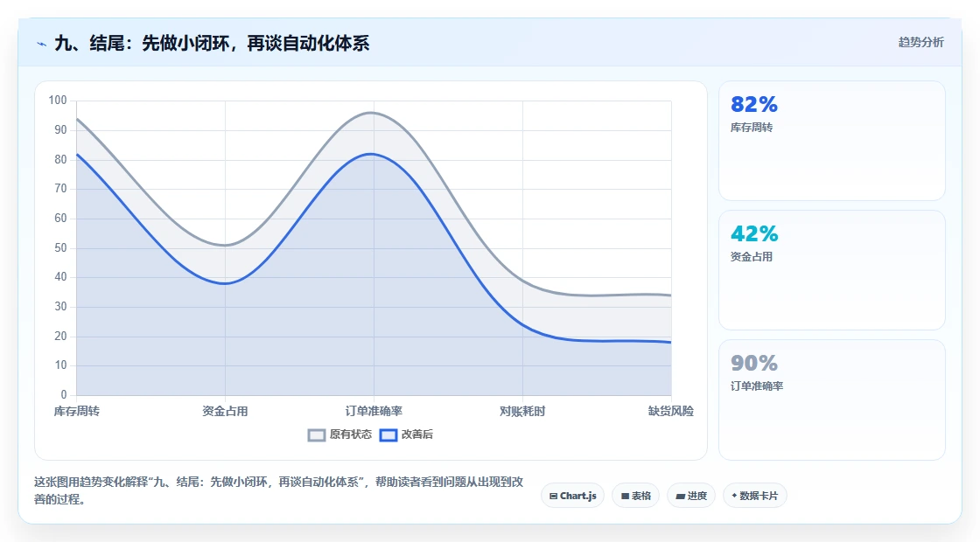Select the Chart.js tag button
Screen dimensions: 980x542
point(572,496)
